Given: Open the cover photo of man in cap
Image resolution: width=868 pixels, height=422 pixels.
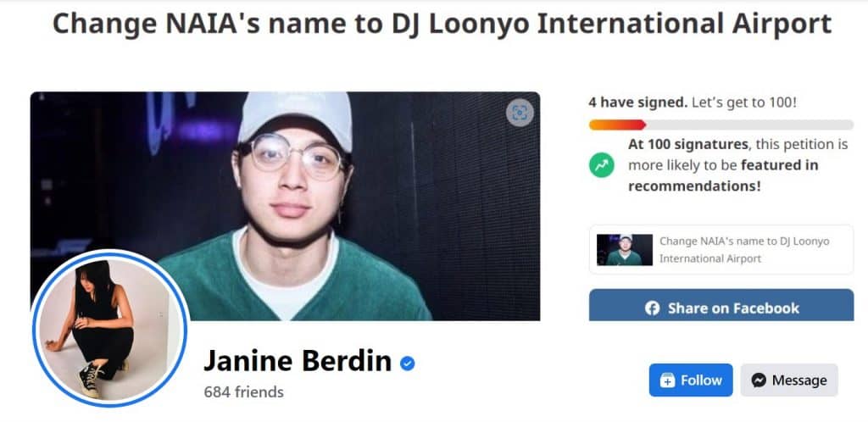Looking at the screenshot, I should [x=285, y=206].
